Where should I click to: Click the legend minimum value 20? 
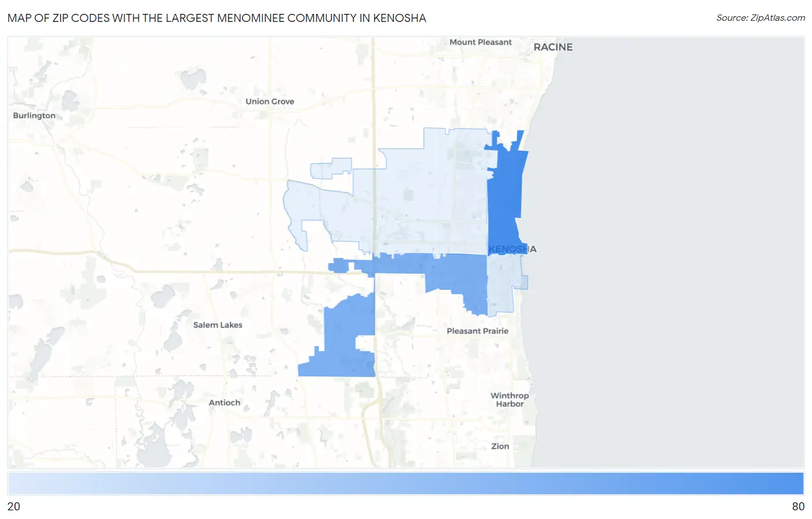pos(14,506)
